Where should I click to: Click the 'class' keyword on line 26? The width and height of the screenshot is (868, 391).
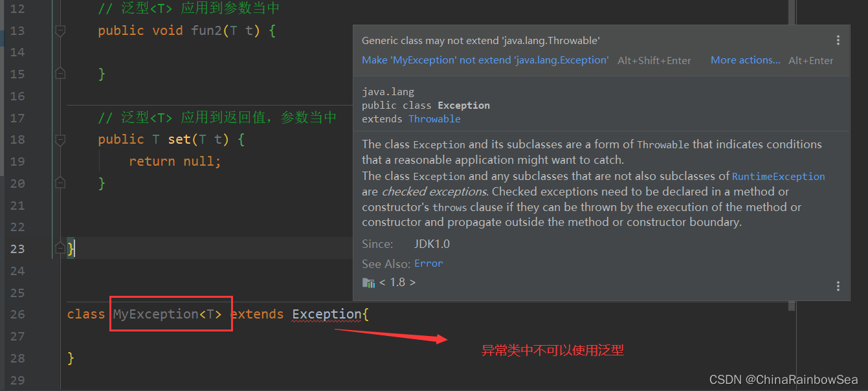click(86, 314)
